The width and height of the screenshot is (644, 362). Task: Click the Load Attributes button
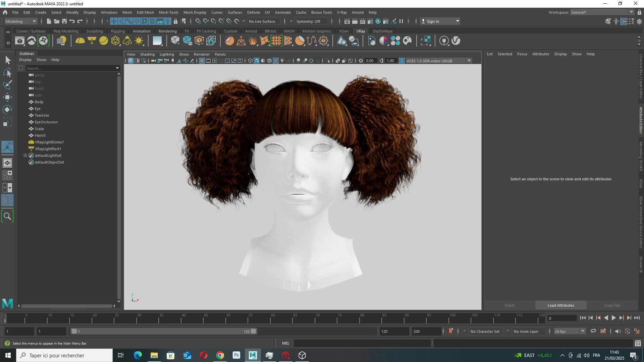point(561,305)
